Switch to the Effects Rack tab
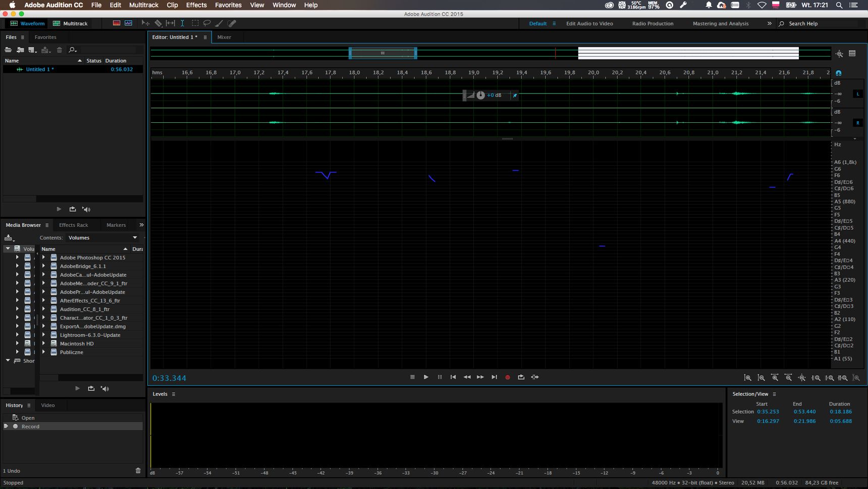The image size is (868, 489). tap(74, 225)
